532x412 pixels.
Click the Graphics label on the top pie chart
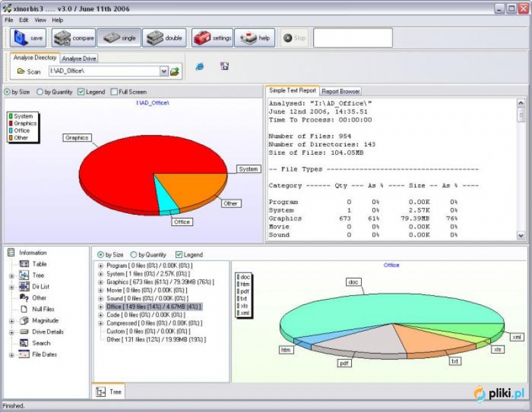pos(77,138)
